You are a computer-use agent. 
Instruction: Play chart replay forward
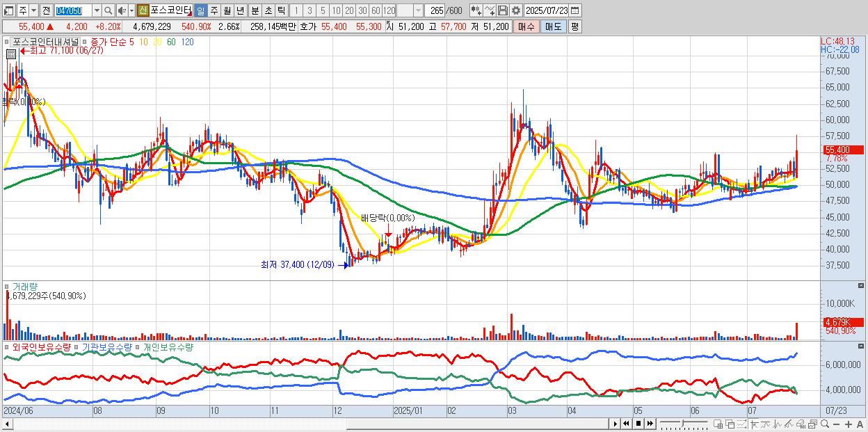[616, 423]
